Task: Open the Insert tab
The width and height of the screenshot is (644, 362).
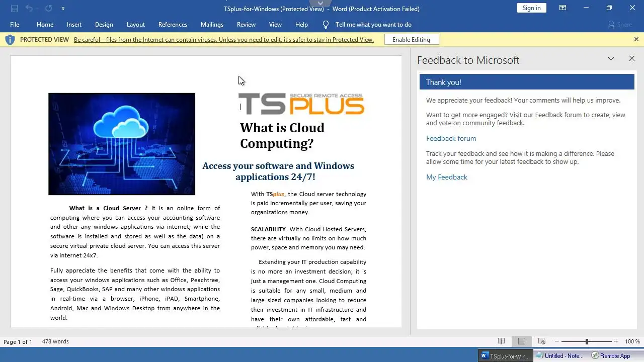Action: 74,25
